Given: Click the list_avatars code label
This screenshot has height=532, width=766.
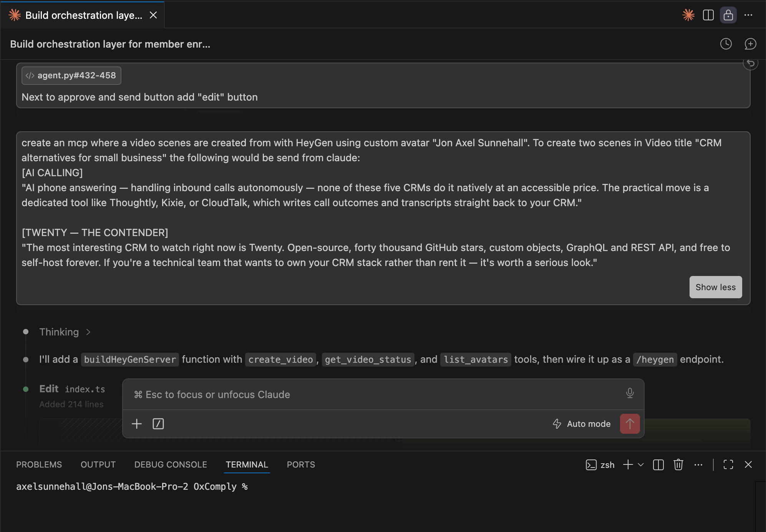Looking at the screenshot, I should click(476, 360).
